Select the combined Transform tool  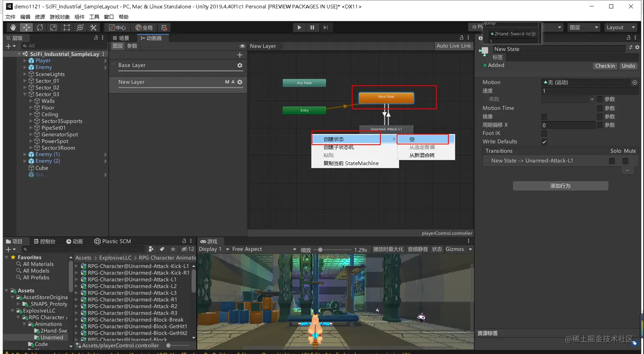click(80, 27)
